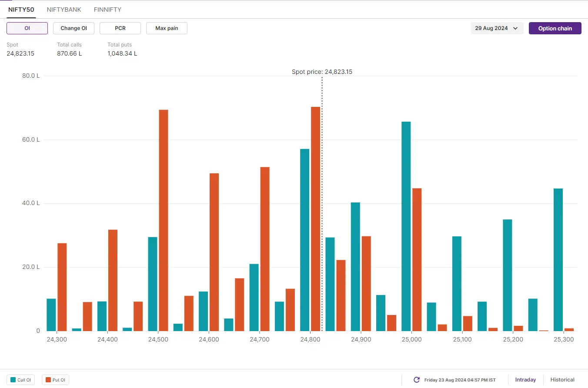Image resolution: width=588 pixels, height=388 pixels.
Task: Click the 25,300 x-axis label
Action: [x=564, y=339]
